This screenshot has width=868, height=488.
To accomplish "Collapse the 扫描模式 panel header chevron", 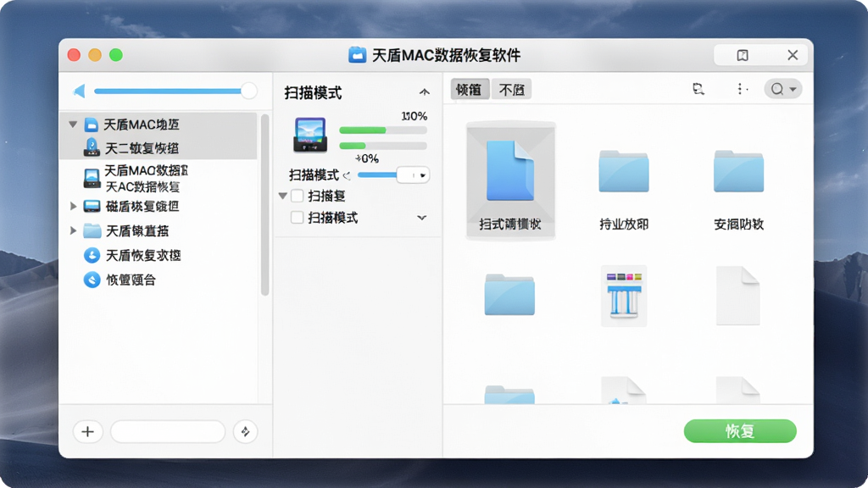I will point(424,92).
